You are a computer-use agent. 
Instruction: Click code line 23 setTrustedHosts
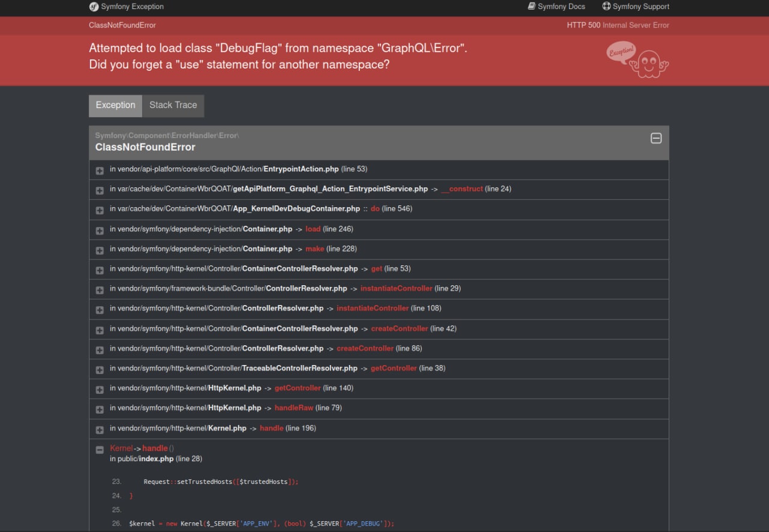coord(220,482)
